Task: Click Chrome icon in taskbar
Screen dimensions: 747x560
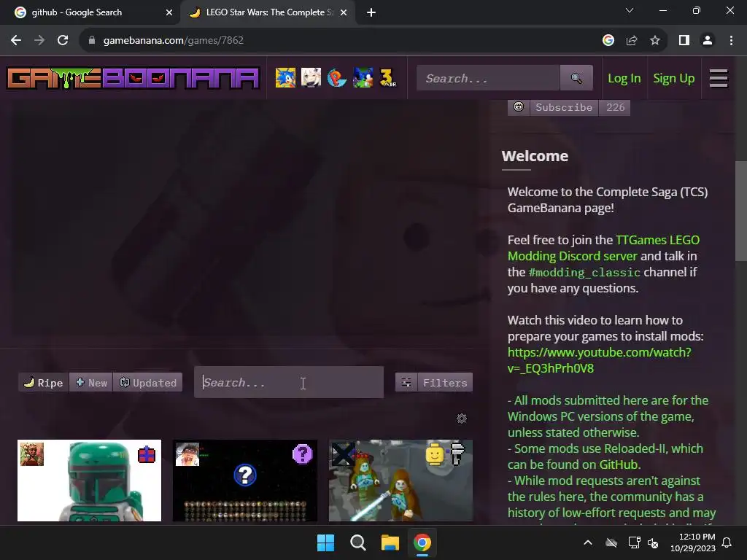Action: (422, 542)
